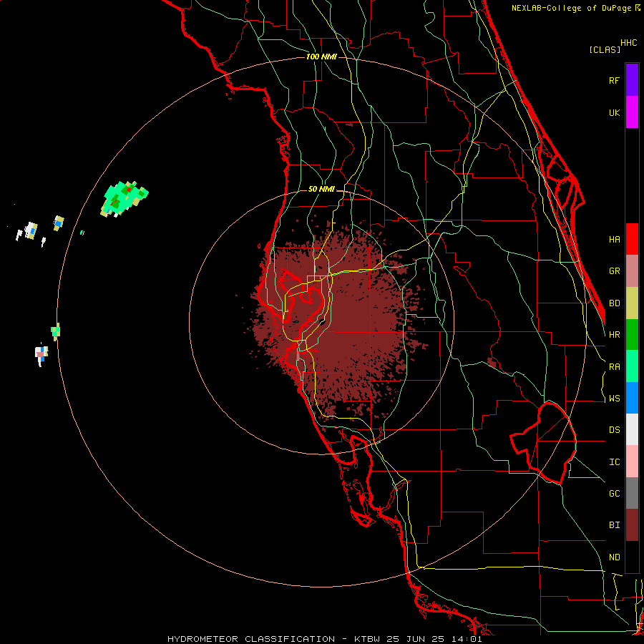Click the GC legend label text

(x=614, y=494)
